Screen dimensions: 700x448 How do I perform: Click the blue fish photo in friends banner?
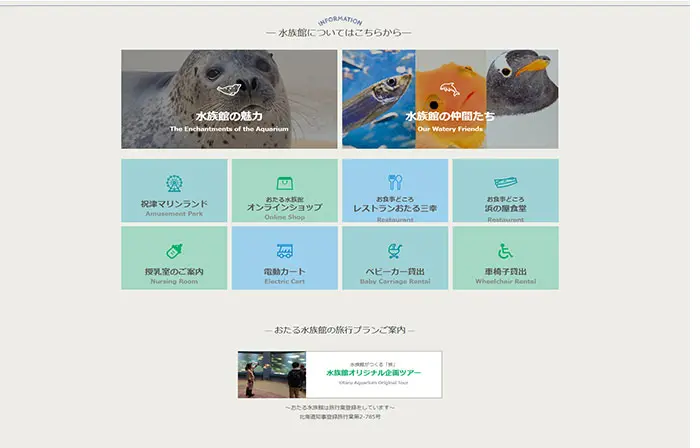point(379,99)
